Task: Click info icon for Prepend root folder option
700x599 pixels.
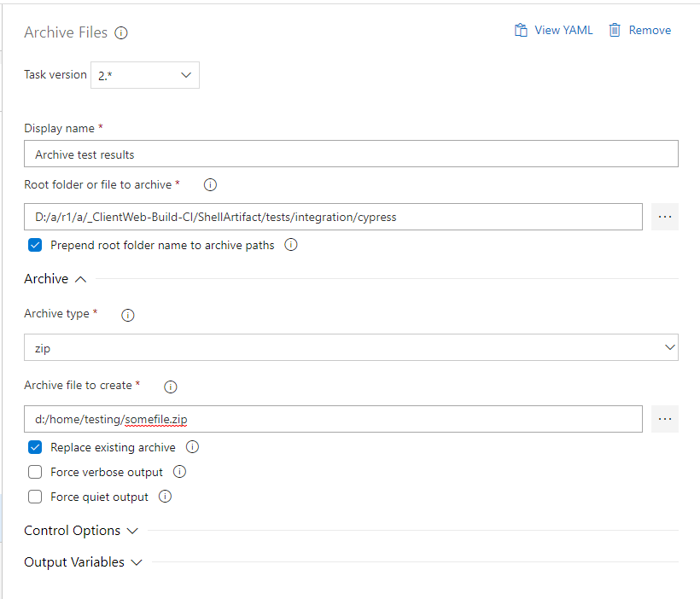Action: (x=290, y=245)
